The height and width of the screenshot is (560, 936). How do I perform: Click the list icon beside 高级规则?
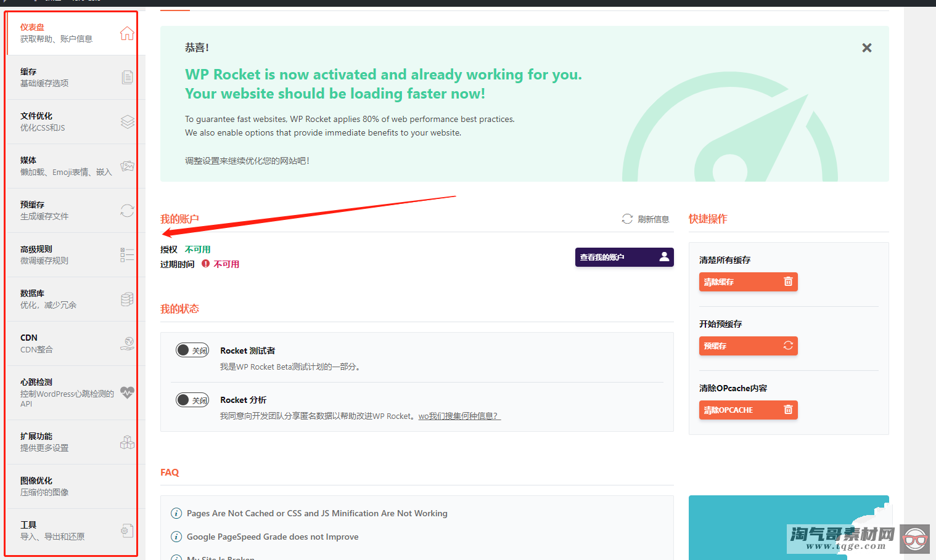(127, 254)
